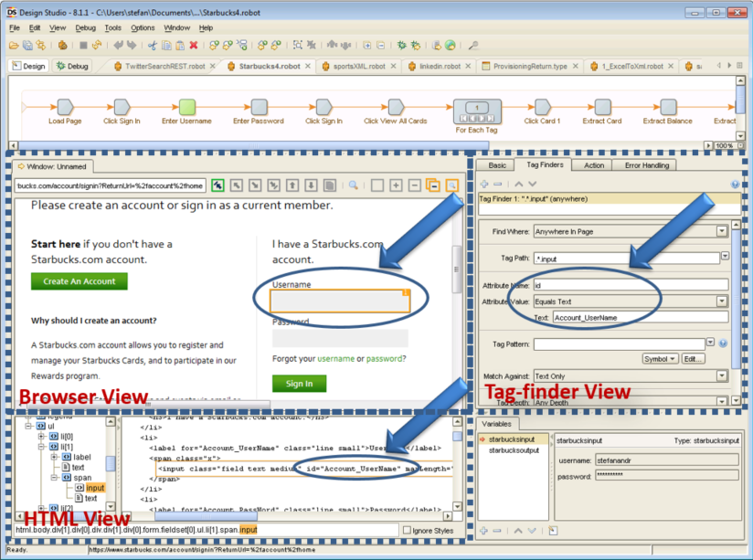Click the copy icon in toolbar
The width and height of the screenshot is (753, 560).
tap(166, 46)
